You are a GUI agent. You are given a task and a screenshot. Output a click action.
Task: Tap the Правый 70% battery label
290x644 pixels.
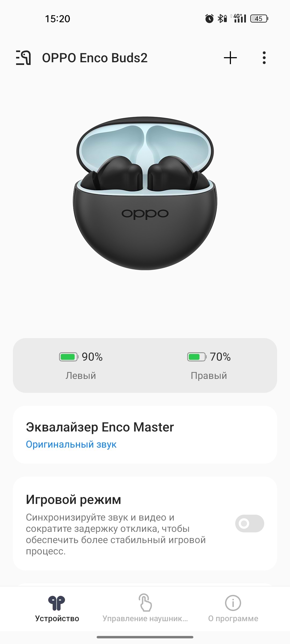click(x=209, y=365)
